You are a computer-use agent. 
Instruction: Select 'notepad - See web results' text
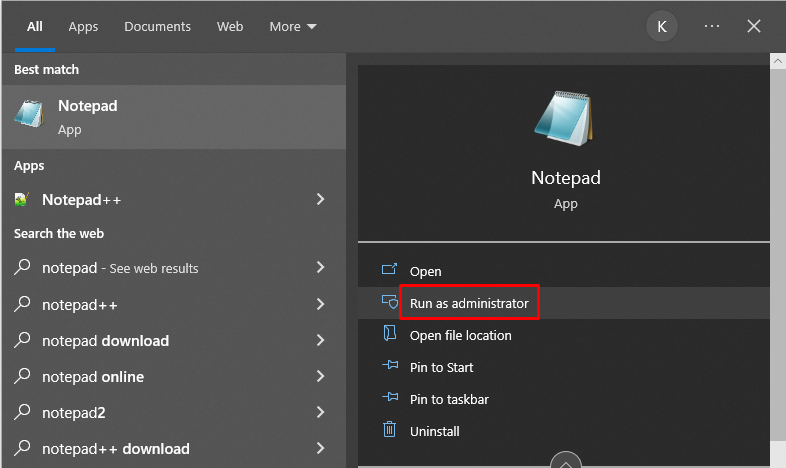coord(120,268)
